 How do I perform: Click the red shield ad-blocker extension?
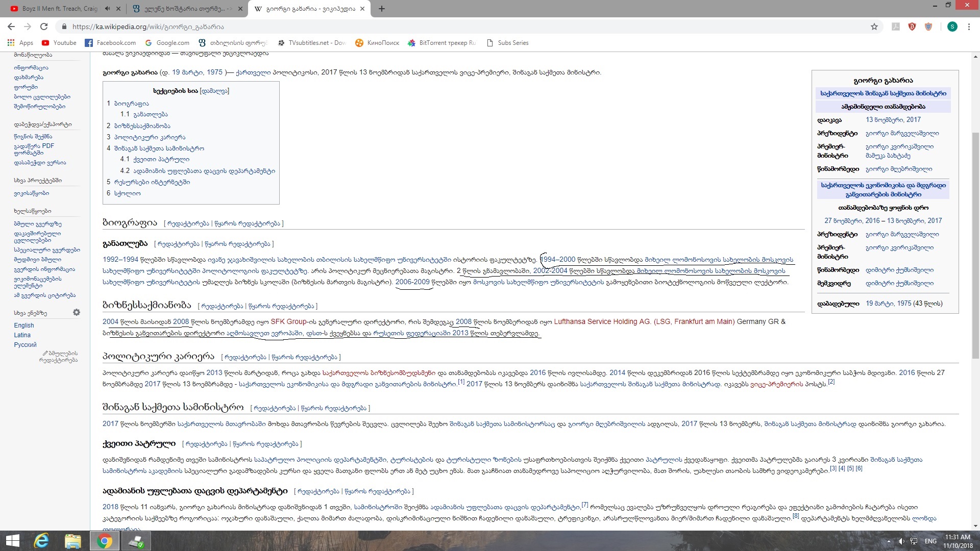912,27
